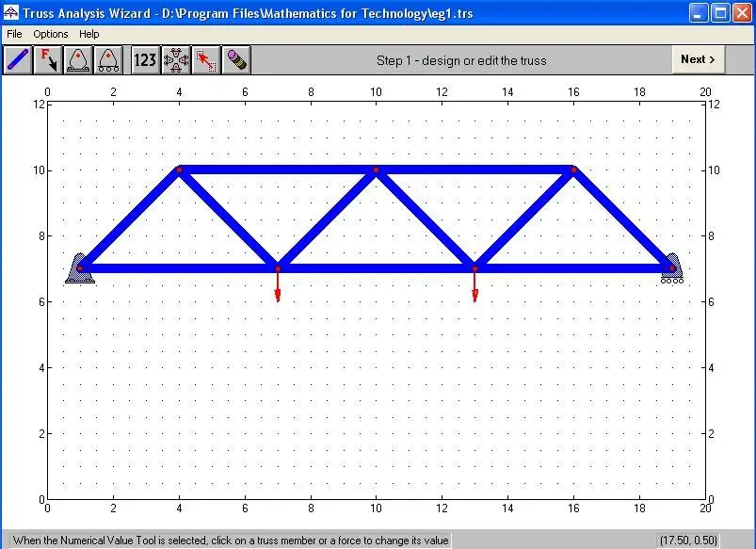Screen dimensions: 756x549
Task: Select the truss member drawing tool
Action: (x=18, y=60)
